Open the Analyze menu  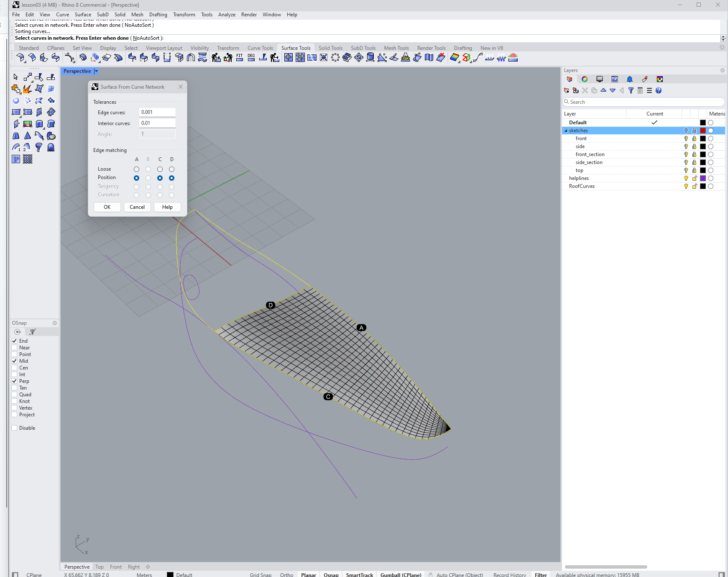pos(227,15)
